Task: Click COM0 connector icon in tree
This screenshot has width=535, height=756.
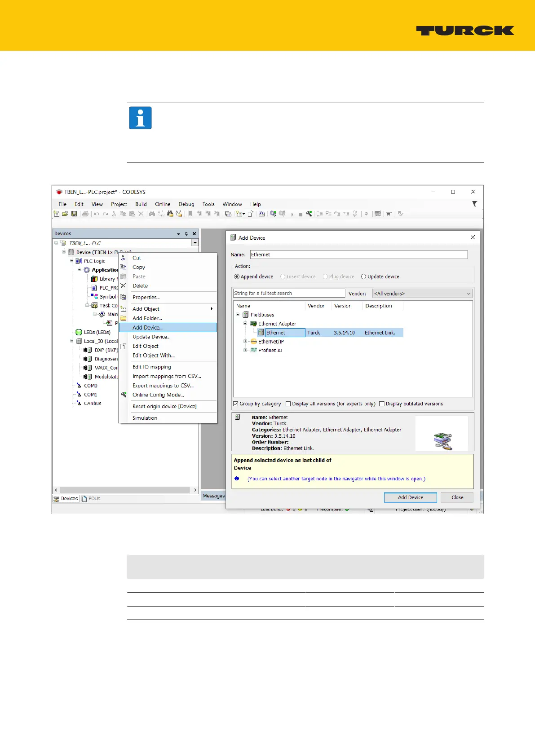Action: 79,386
